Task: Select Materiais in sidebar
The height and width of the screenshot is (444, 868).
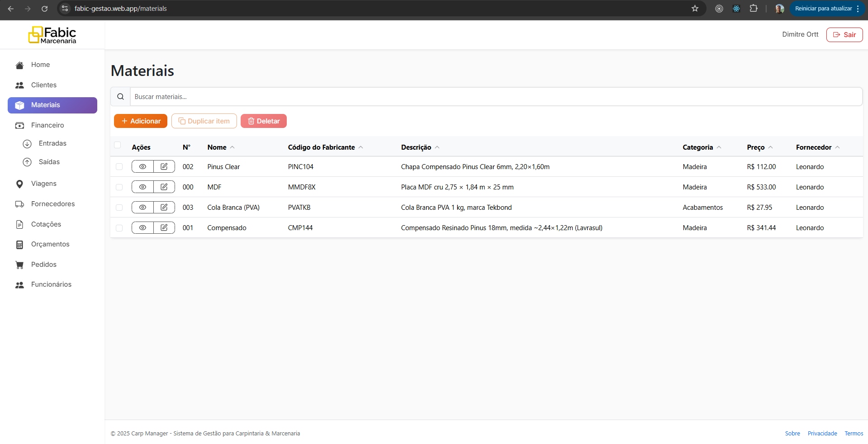Action: click(52, 105)
